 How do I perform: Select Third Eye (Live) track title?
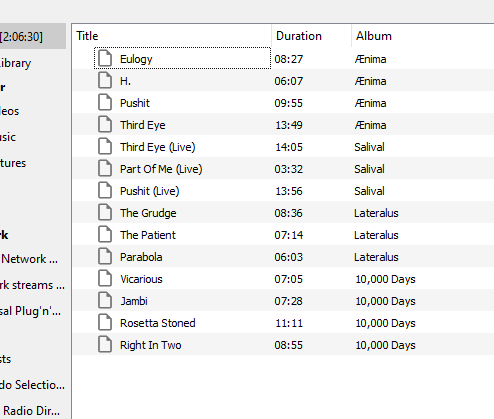point(158,147)
